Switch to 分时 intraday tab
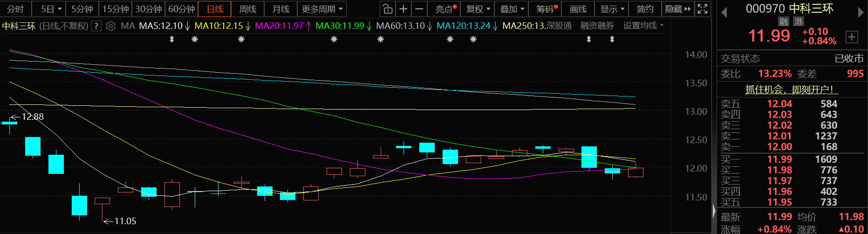868x234 pixels. (x=15, y=9)
